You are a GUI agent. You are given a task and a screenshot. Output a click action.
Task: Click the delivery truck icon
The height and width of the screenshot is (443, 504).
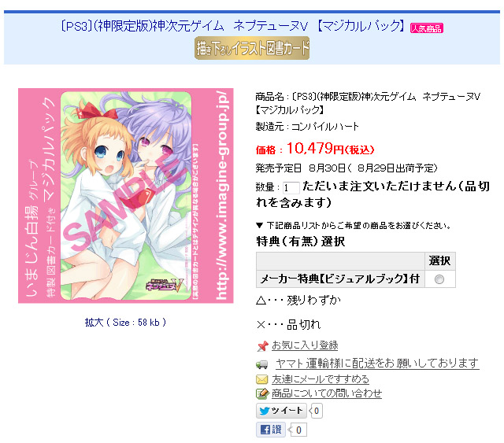point(261,364)
